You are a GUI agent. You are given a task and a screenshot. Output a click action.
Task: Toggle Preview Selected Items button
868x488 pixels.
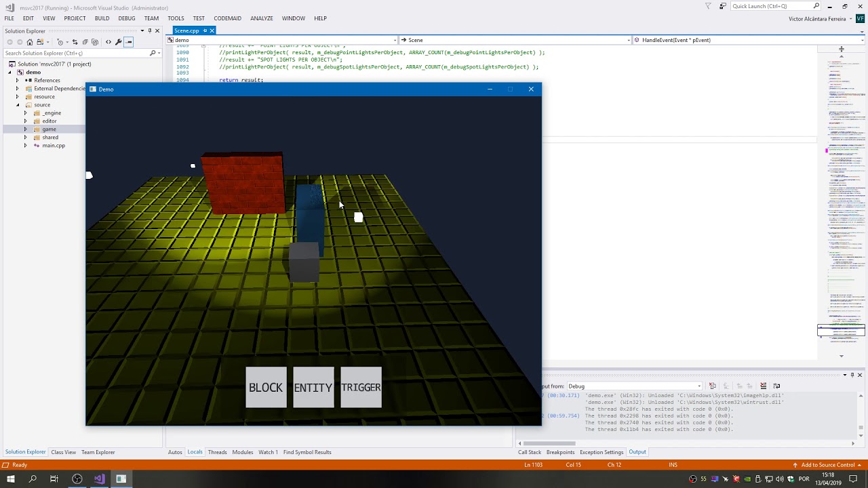point(128,42)
